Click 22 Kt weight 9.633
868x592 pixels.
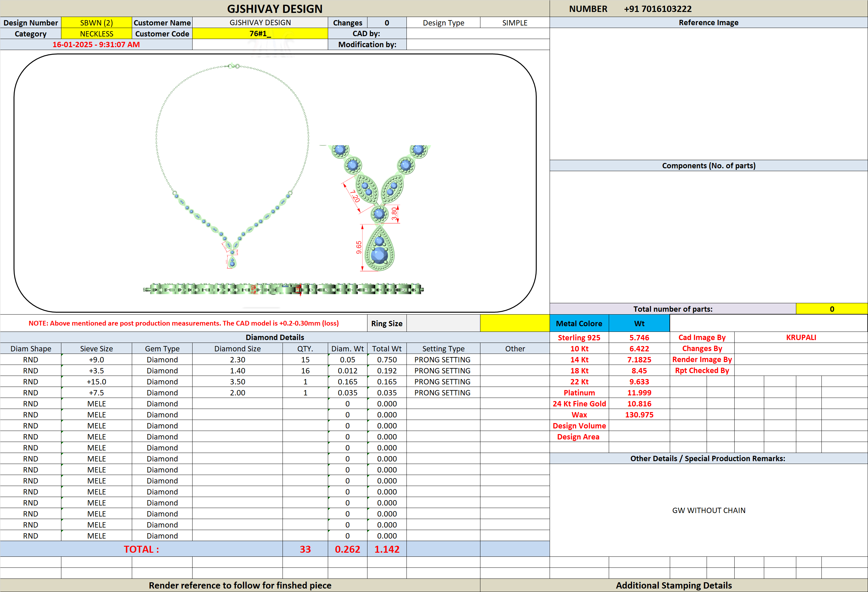(639, 381)
